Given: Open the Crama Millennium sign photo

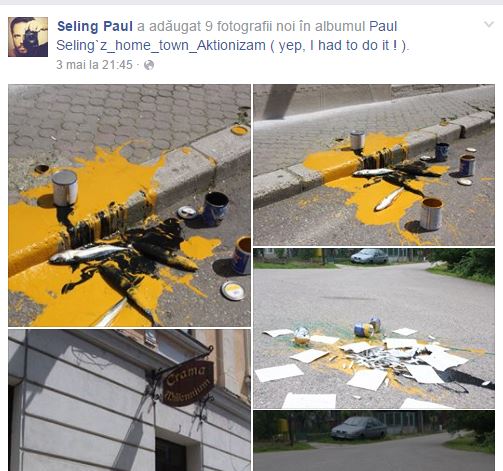Looking at the screenshot, I should (x=129, y=400).
